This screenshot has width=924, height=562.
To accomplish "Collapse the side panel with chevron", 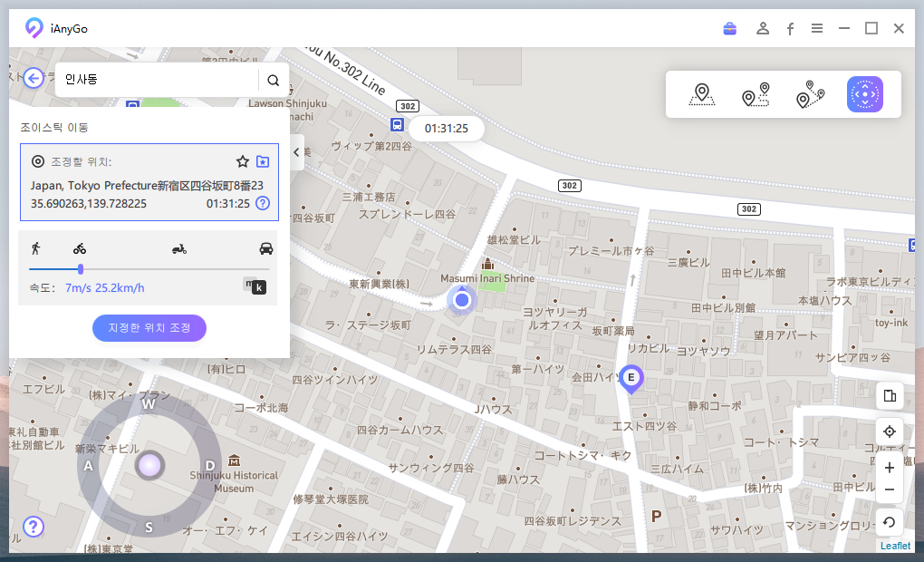I will pos(296,152).
